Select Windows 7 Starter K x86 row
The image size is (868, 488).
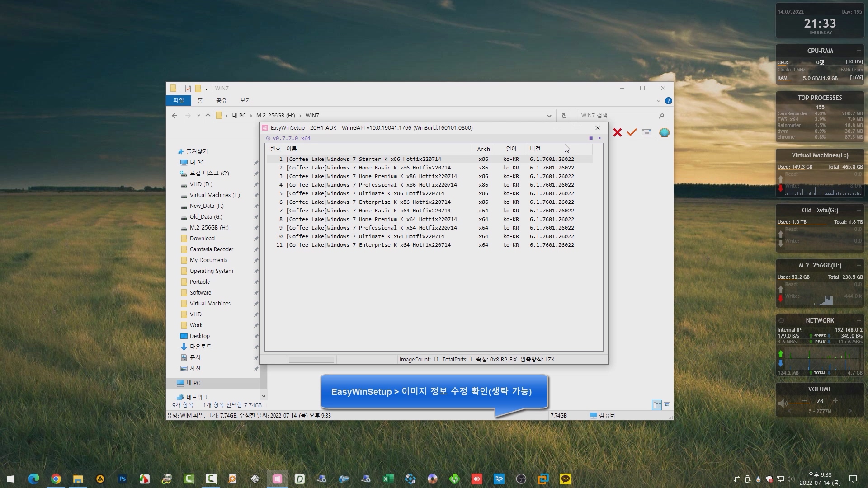[x=429, y=159]
